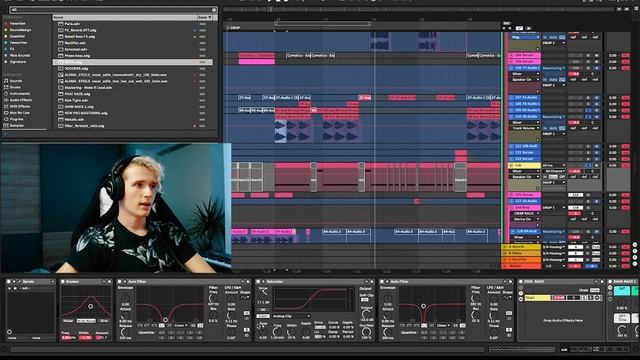Select the red Favorites collection

pos(18,23)
